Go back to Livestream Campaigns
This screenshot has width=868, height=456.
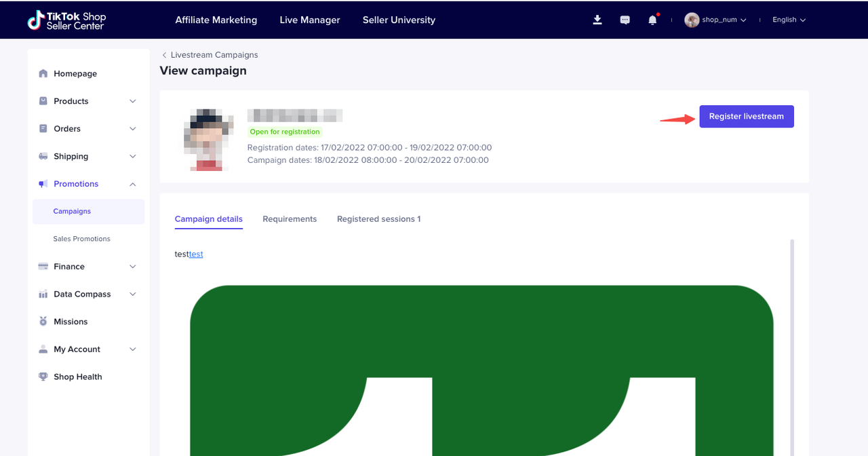pos(210,55)
